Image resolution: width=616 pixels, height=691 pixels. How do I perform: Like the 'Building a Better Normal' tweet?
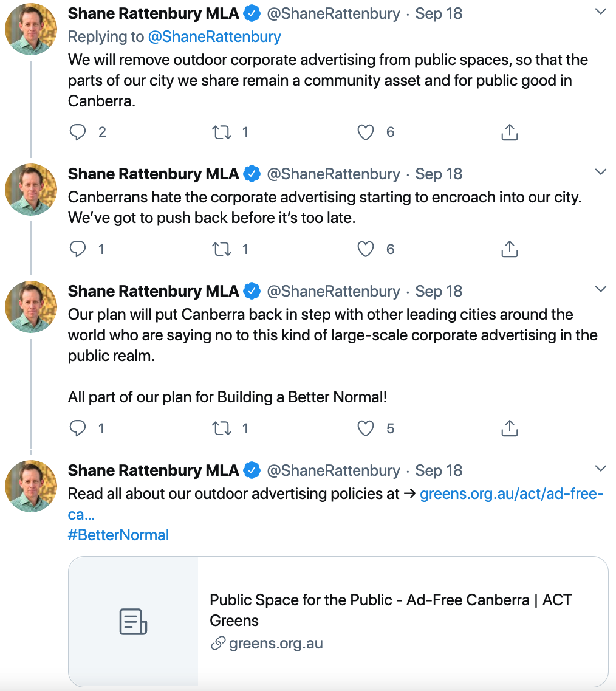click(365, 428)
